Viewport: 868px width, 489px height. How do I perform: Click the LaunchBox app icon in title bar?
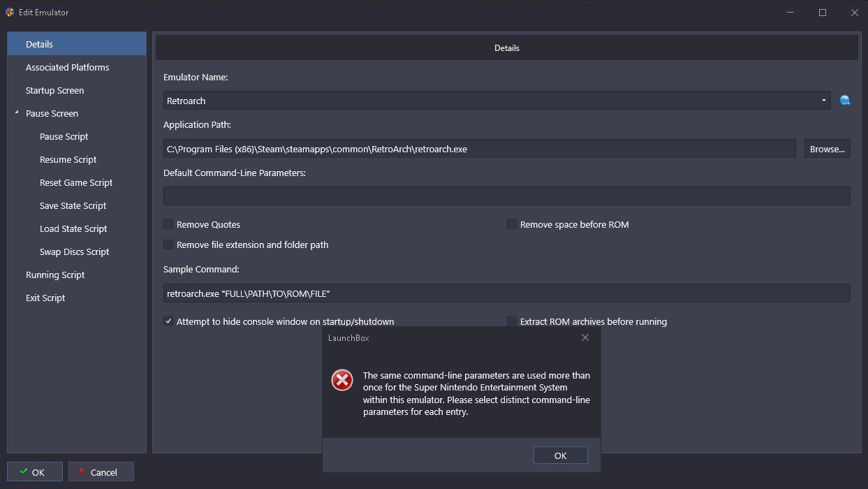pyautogui.click(x=8, y=12)
